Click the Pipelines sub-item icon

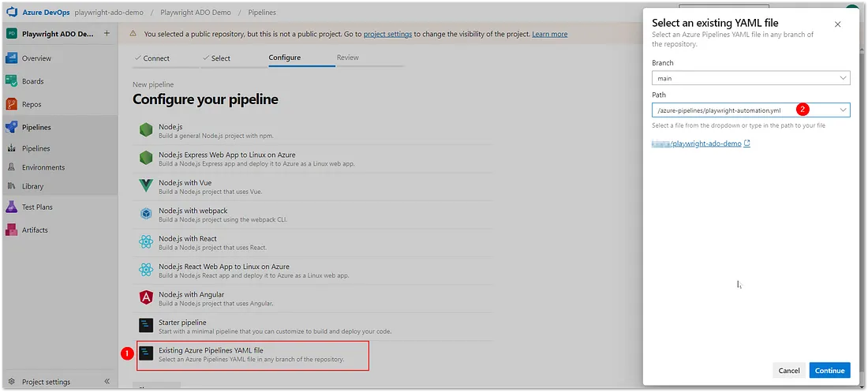click(12, 148)
